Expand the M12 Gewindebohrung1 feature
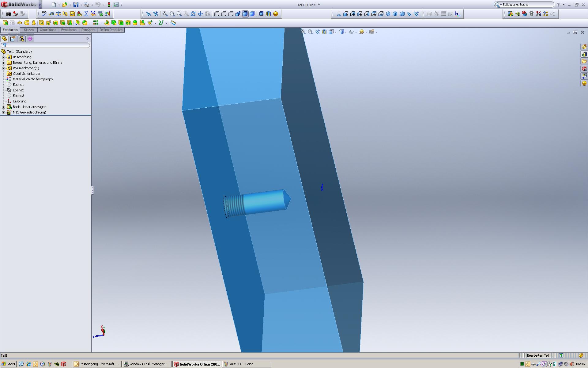 3,112
